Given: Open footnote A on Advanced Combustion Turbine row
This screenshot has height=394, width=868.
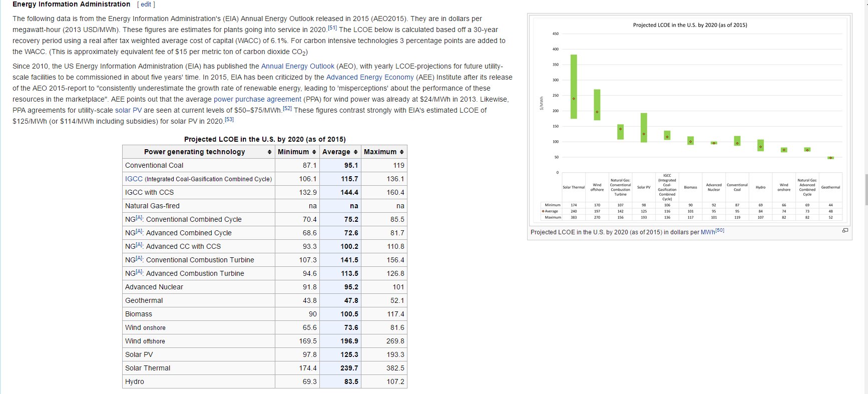Looking at the screenshot, I should coord(139,271).
